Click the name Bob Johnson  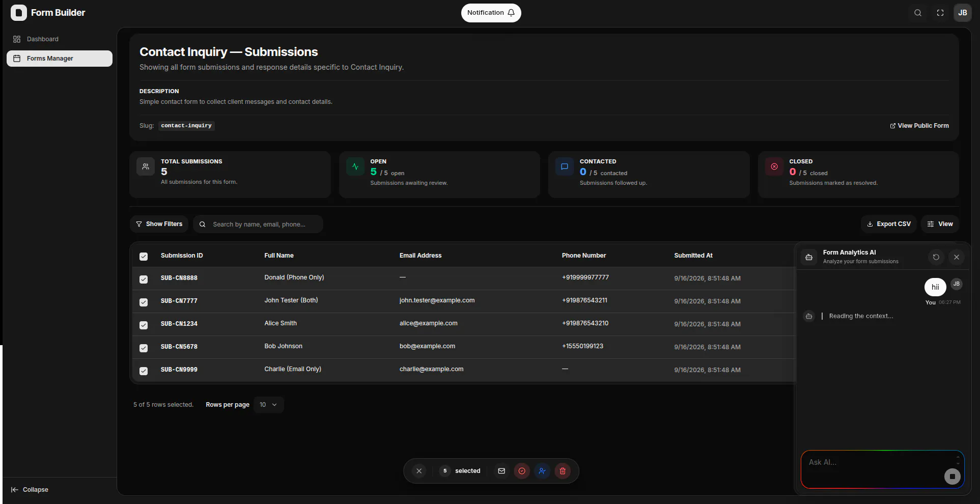click(x=284, y=346)
